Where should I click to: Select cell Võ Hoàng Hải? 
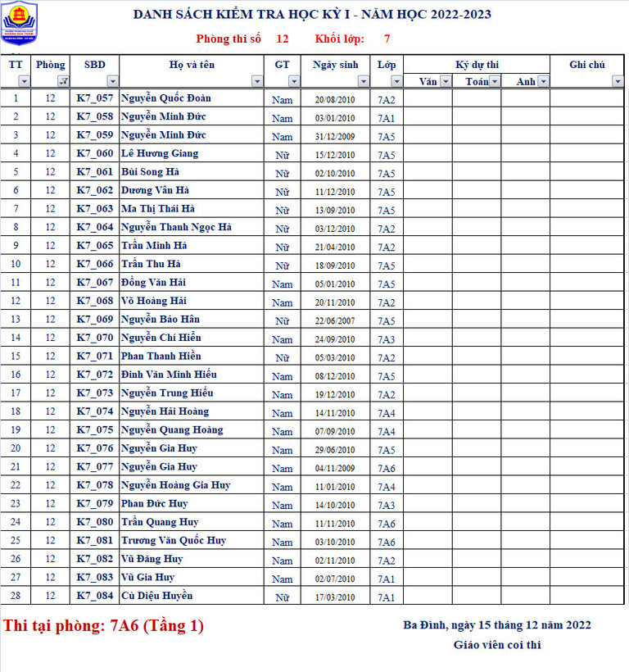[x=192, y=301]
